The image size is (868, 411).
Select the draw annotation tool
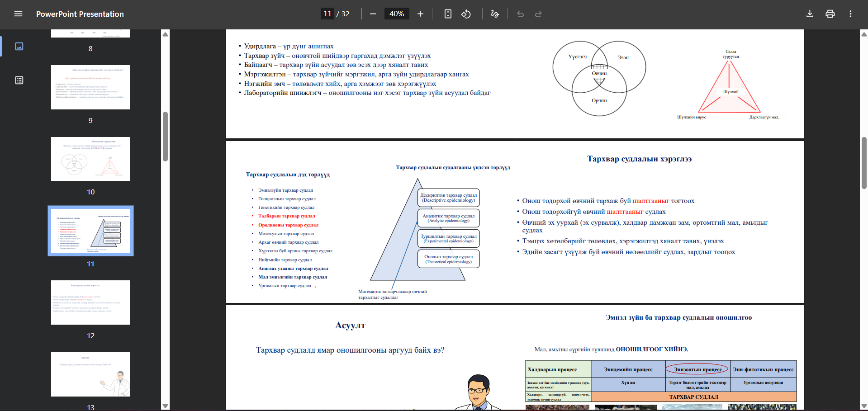(x=495, y=14)
